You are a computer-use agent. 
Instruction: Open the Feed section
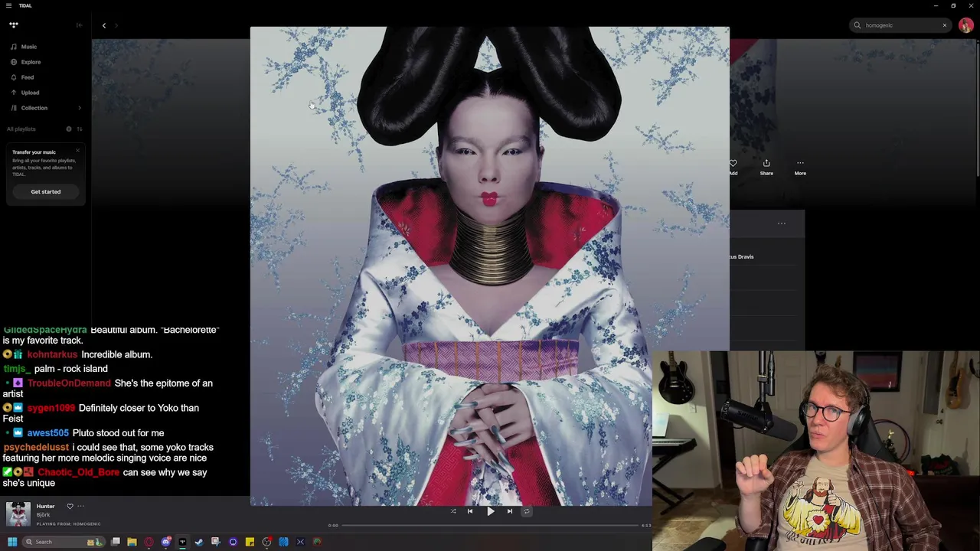tap(22, 77)
